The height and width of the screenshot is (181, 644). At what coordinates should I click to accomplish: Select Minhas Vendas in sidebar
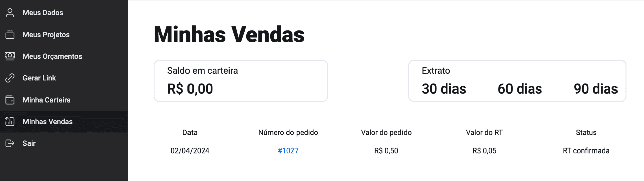48,122
